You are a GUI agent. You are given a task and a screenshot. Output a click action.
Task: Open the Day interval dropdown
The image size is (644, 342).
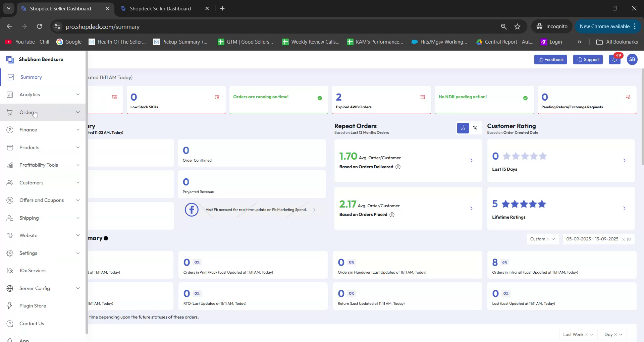(x=612, y=334)
